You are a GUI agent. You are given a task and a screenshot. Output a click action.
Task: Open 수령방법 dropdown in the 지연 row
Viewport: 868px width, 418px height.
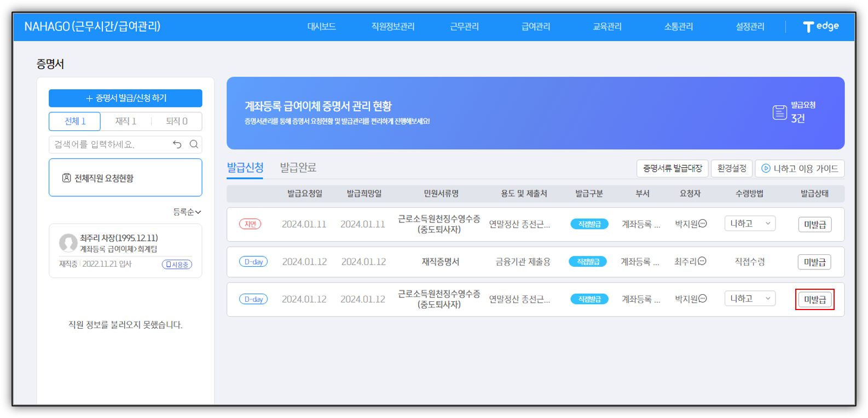(750, 224)
